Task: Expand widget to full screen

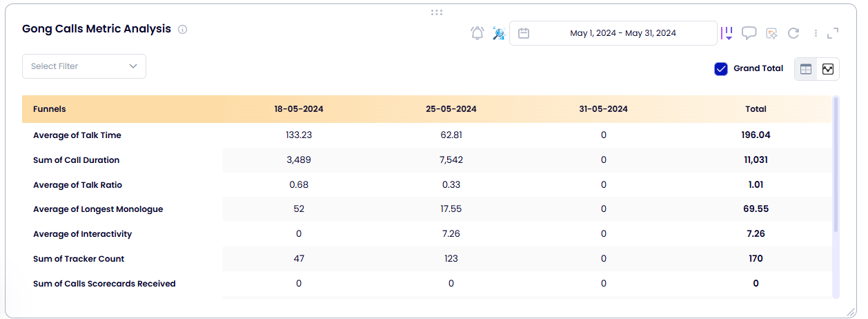Action: (x=833, y=33)
